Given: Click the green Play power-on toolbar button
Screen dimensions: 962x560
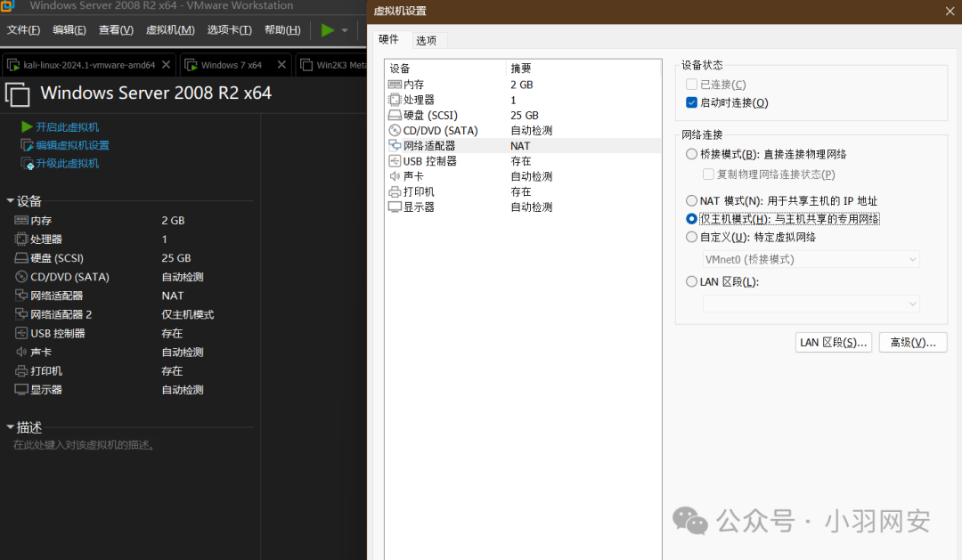Looking at the screenshot, I should [328, 30].
